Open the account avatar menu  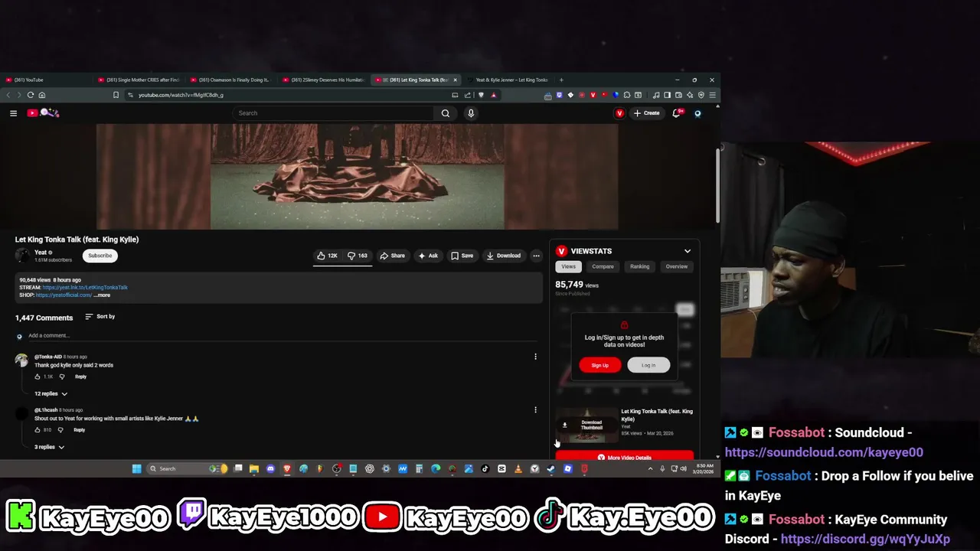pos(697,113)
